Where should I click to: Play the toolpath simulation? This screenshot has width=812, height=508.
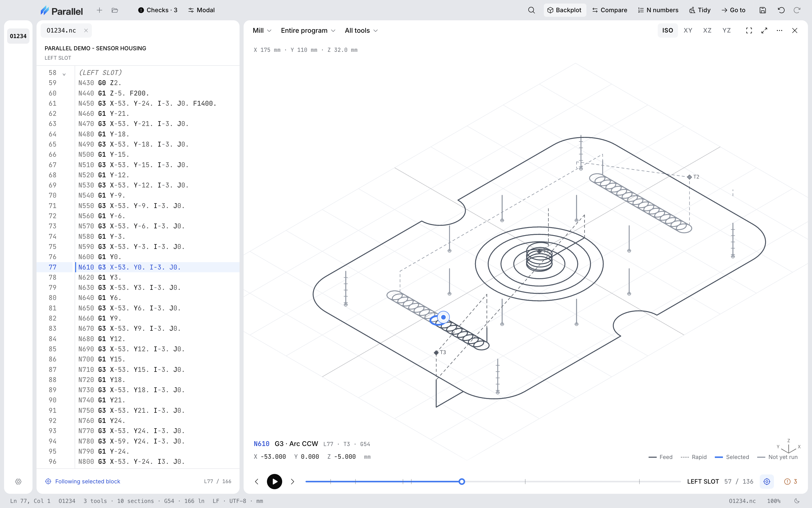(x=275, y=482)
